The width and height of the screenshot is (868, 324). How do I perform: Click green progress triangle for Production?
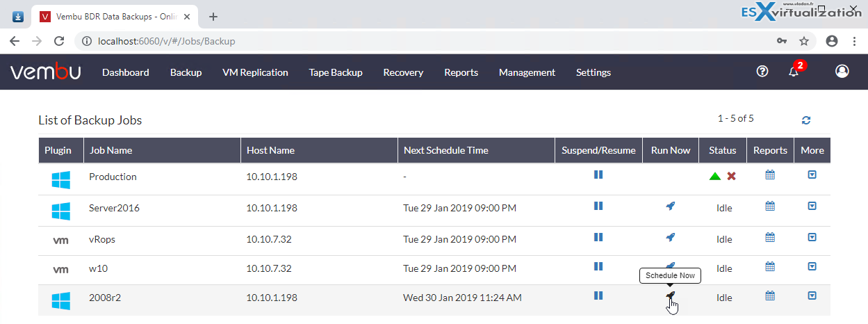click(x=714, y=177)
